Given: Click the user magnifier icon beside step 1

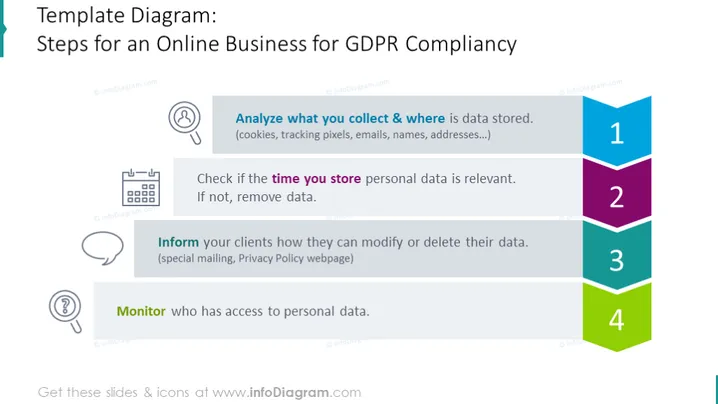Looking at the screenshot, I should click(x=185, y=122).
